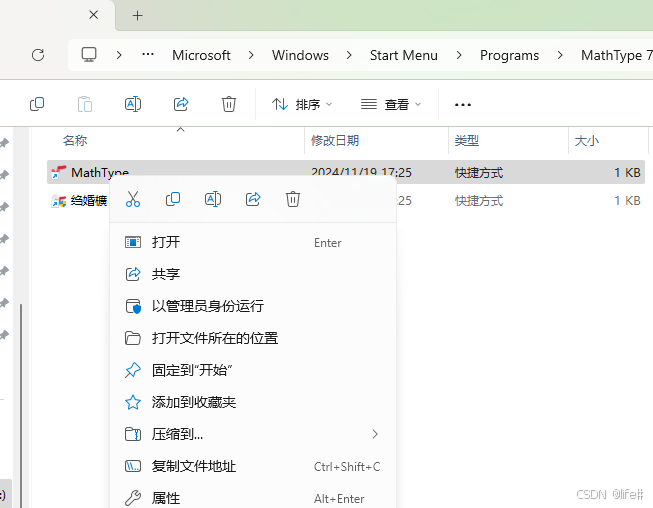This screenshot has width=653, height=508.
Task: Click the second shortcut's file icon
Action: [59, 201]
